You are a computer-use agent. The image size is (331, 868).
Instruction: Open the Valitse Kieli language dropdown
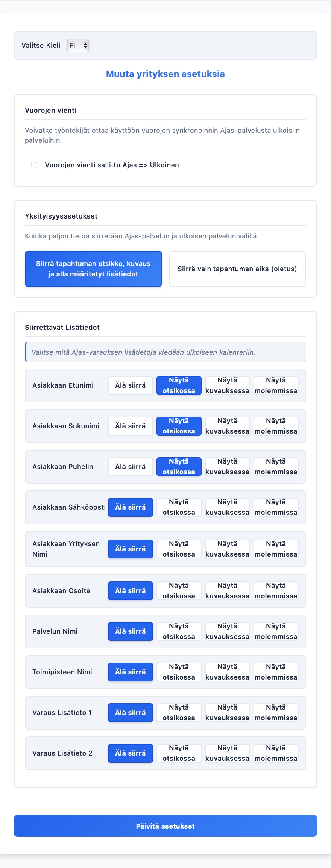(x=78, y=46)
